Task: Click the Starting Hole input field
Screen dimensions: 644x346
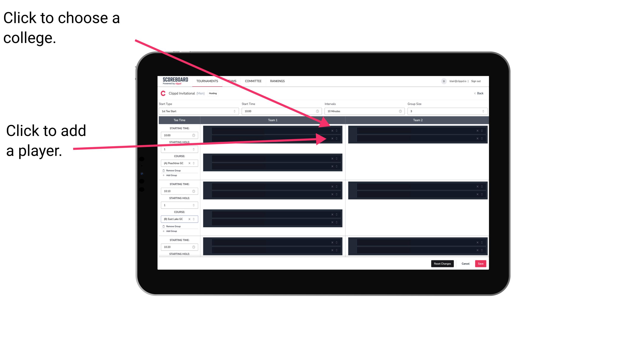Action: [x=179, y=149]
